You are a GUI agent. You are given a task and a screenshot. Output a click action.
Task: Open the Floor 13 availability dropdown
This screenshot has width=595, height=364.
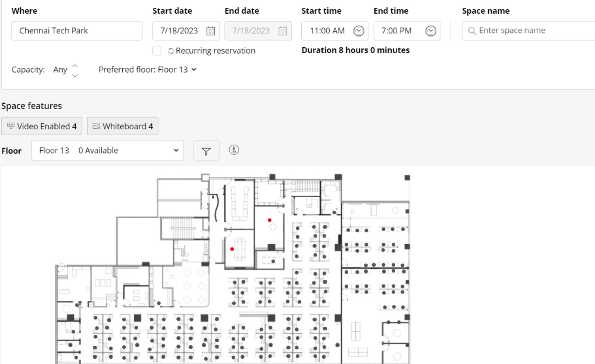[x=107, y=150]
